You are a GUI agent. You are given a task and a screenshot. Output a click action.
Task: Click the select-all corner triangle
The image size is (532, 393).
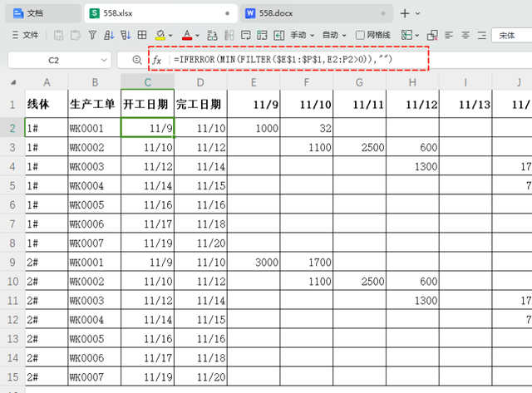pos(13,82)
